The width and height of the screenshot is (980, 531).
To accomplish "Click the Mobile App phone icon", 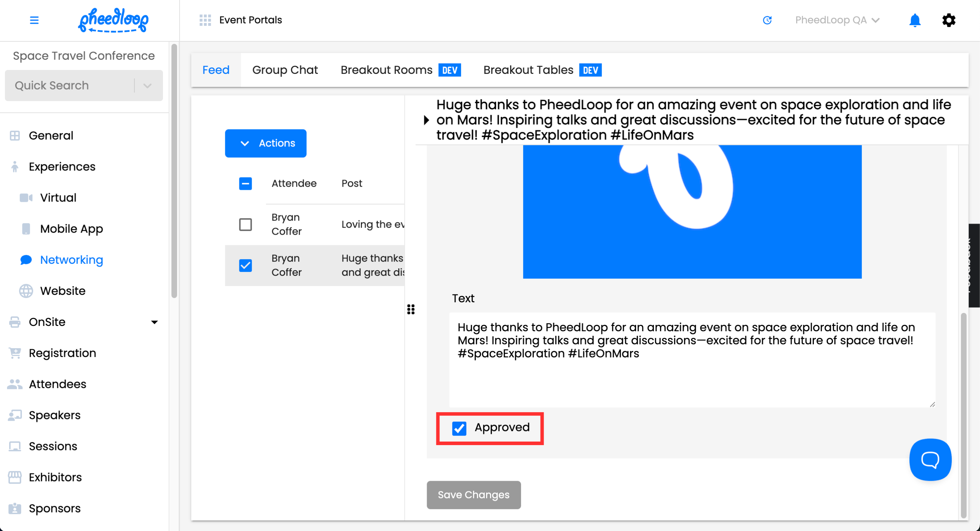I will pos(26,229).
